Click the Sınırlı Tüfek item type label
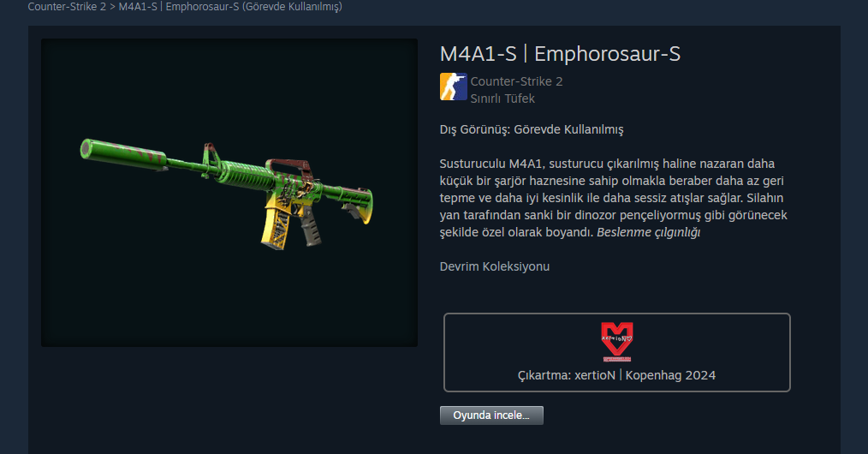868x454 pixels. point(502,99)
